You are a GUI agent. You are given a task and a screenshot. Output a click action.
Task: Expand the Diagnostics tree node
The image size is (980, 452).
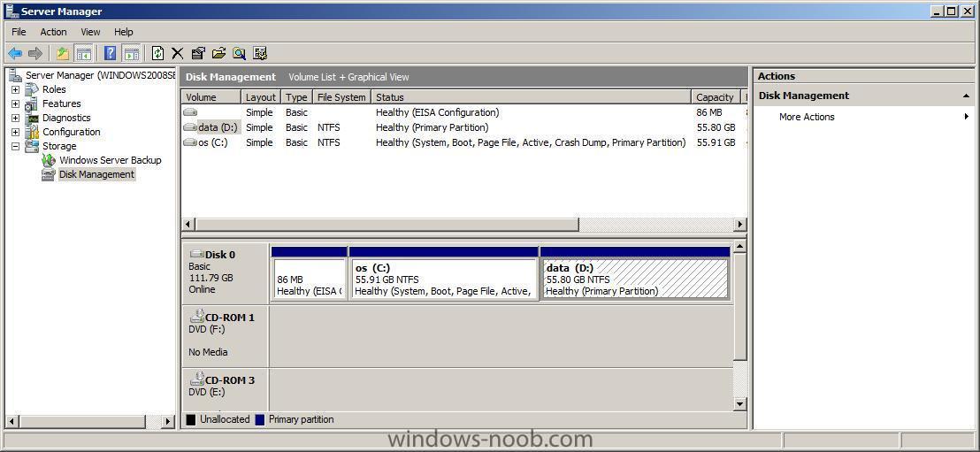pyautogui.click(x=15, y=119)
